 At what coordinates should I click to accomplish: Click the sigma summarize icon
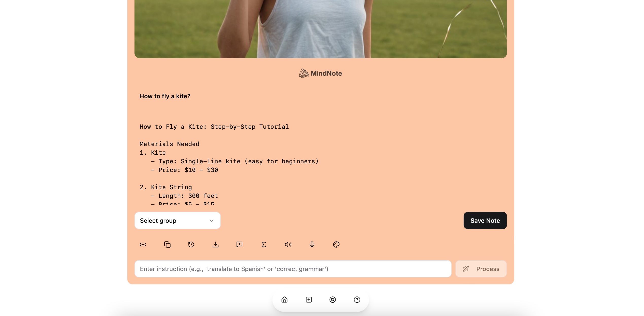(x=264, y=244)
